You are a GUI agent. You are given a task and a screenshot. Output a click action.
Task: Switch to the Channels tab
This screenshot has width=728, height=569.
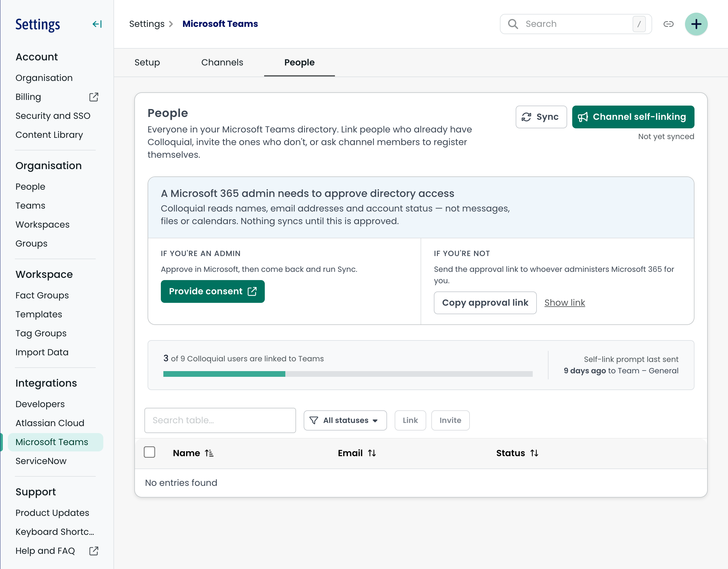tap(222, 62)
